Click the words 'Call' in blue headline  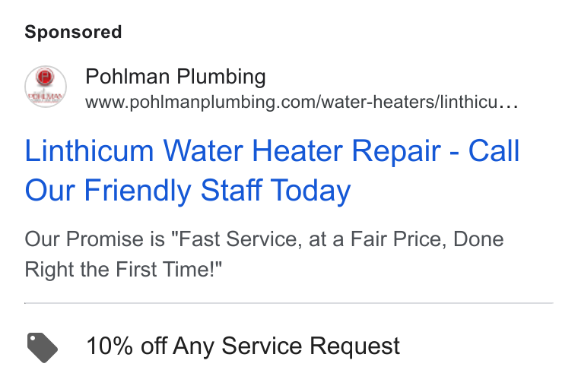494,151
